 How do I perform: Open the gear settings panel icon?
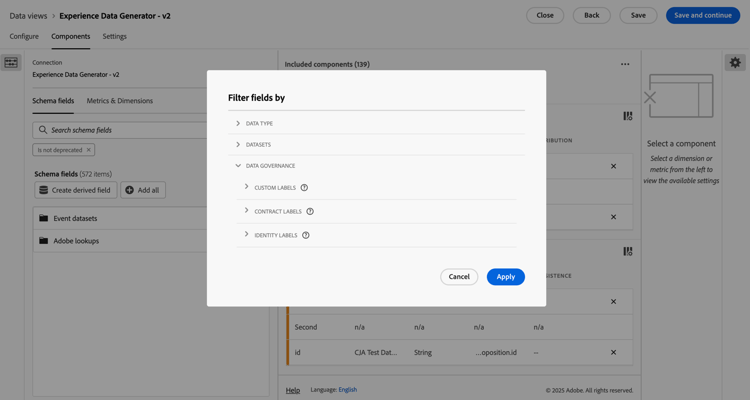pos(735,63)
